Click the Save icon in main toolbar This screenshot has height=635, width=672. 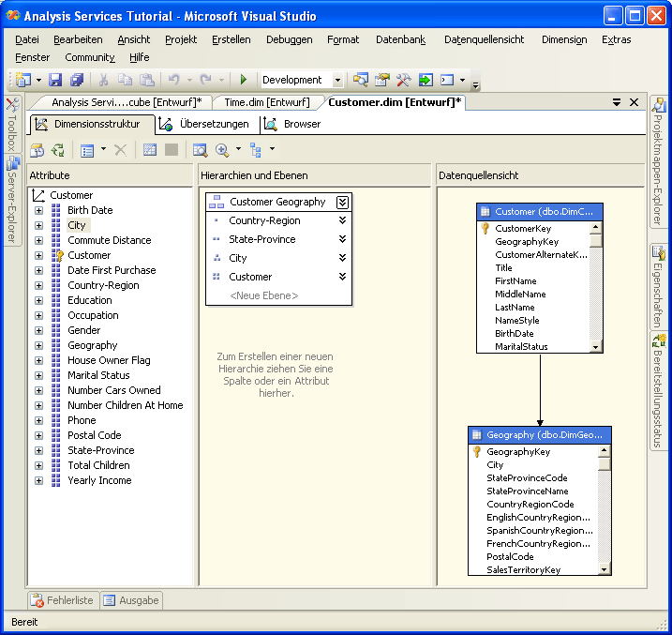(x=55, y=81)
